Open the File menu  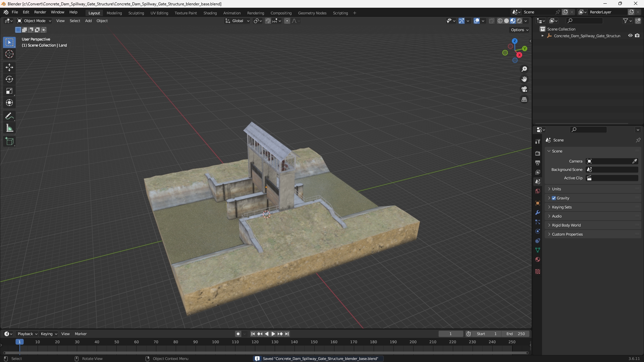point(15,12)
